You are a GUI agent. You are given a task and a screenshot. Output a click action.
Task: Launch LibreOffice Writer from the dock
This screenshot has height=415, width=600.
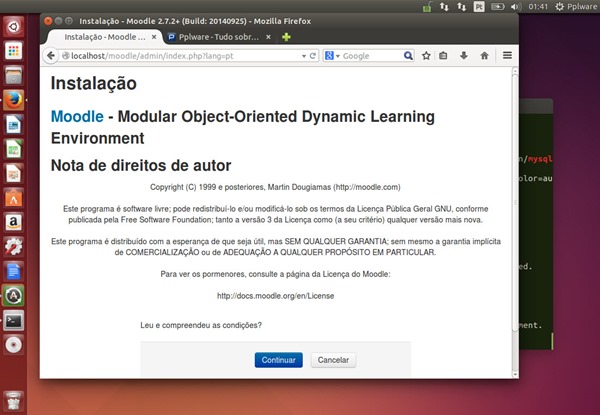pyautogui.click(x=14, y=124)
